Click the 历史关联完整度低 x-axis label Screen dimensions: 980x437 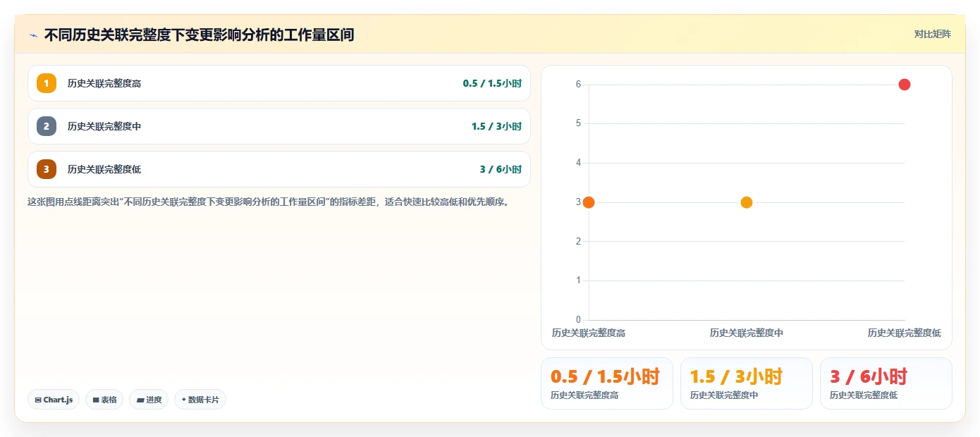point(905,333)
